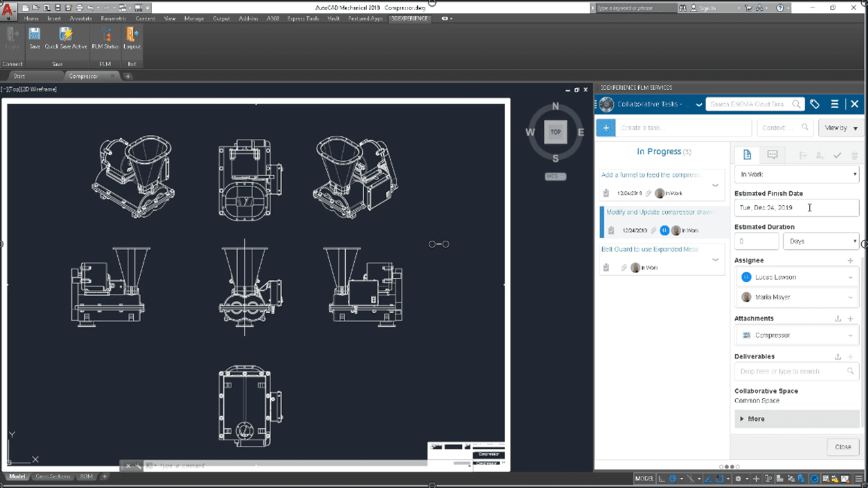Click the blue plus create task icon

tap(605, 127)
